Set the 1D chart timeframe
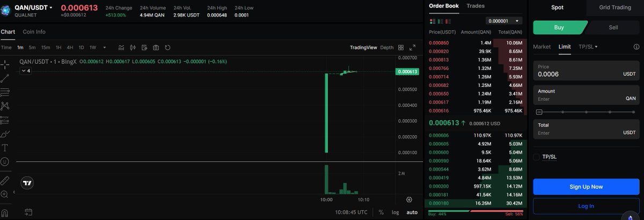644x220 pixels. 81,48
